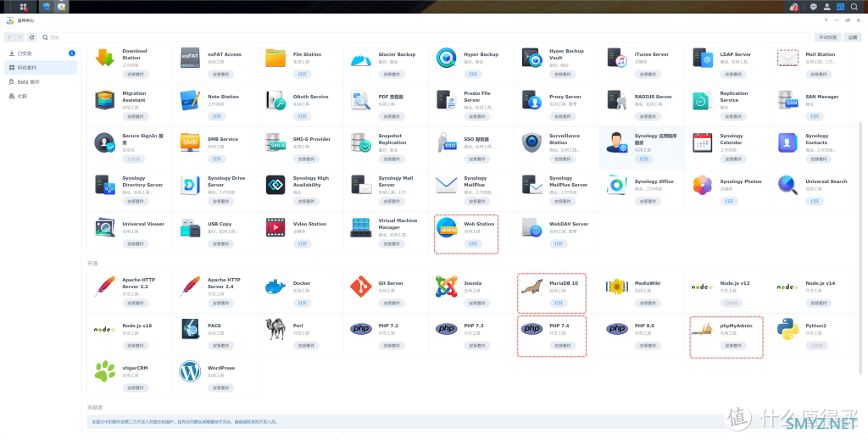Click the Perl package title
868x440 pixels.
[x=298, y=326]
